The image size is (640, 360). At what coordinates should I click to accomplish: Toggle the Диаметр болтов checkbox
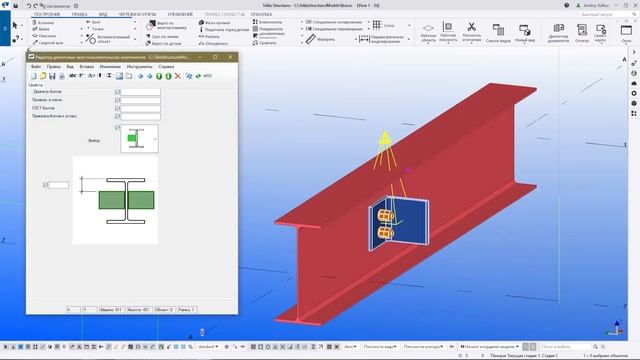pyautogui.click(x=118, y=92)
